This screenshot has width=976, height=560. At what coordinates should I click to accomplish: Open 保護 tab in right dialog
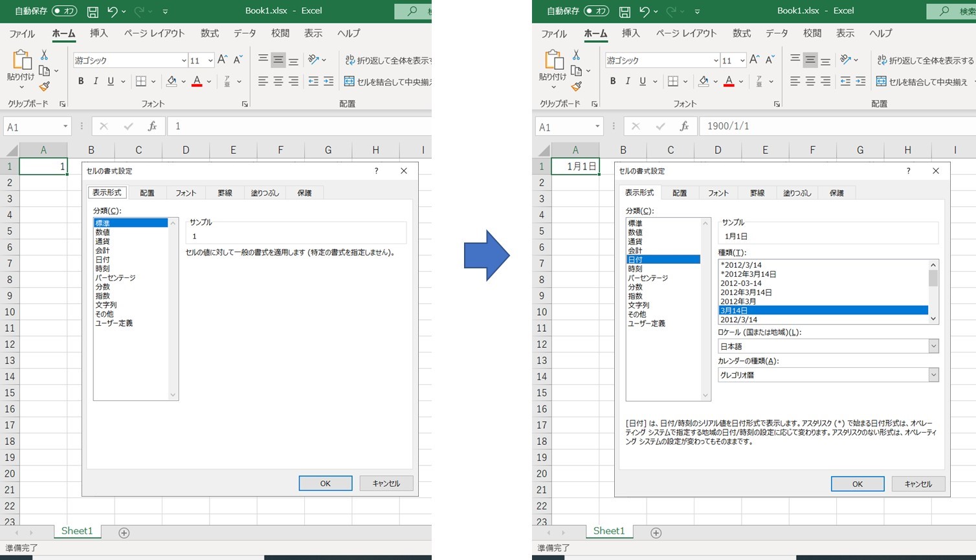coord(837,193)
